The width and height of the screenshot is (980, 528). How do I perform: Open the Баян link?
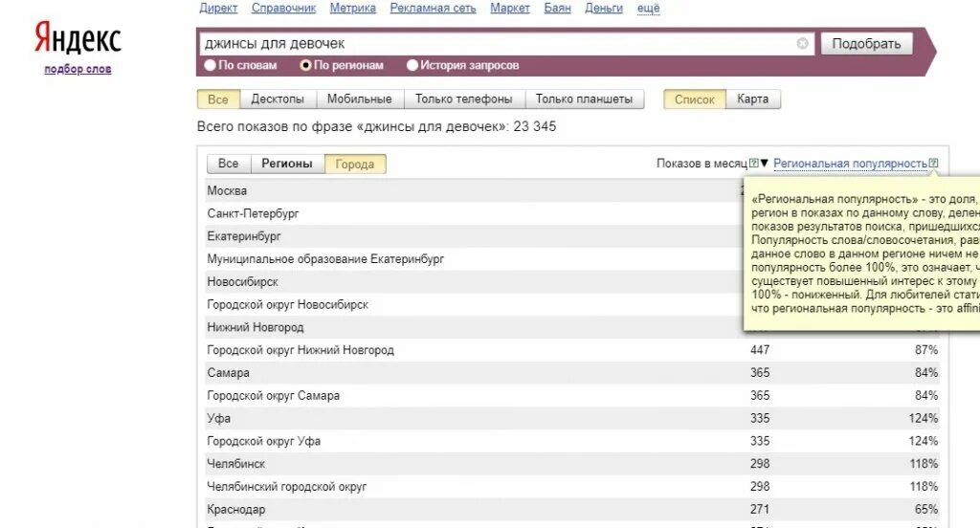[x=558, y=8]
